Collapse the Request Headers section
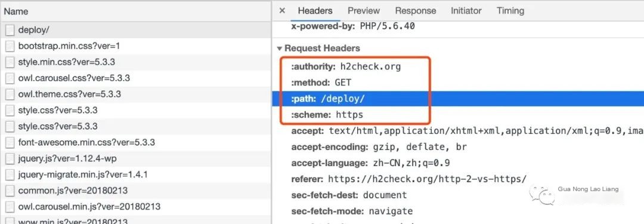Image resolution: width=644 pixels, height=224 pixels. click(x=280, y=48)
